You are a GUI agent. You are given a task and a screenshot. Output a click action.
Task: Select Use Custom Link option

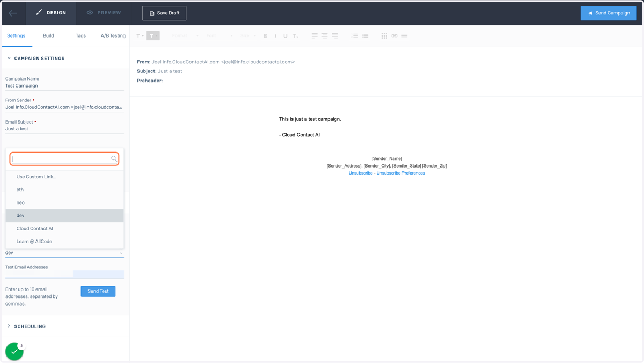tap(64, 177)
